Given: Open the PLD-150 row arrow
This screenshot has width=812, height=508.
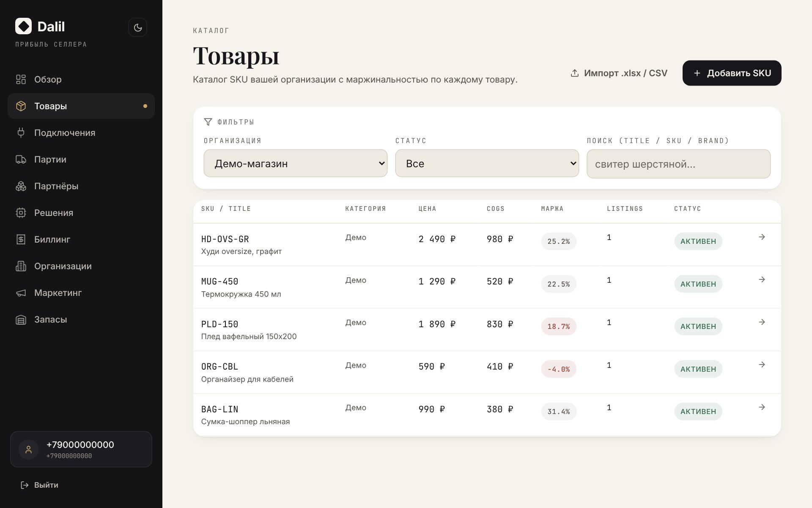Looking at the screenshot, I should click(762, 322).
